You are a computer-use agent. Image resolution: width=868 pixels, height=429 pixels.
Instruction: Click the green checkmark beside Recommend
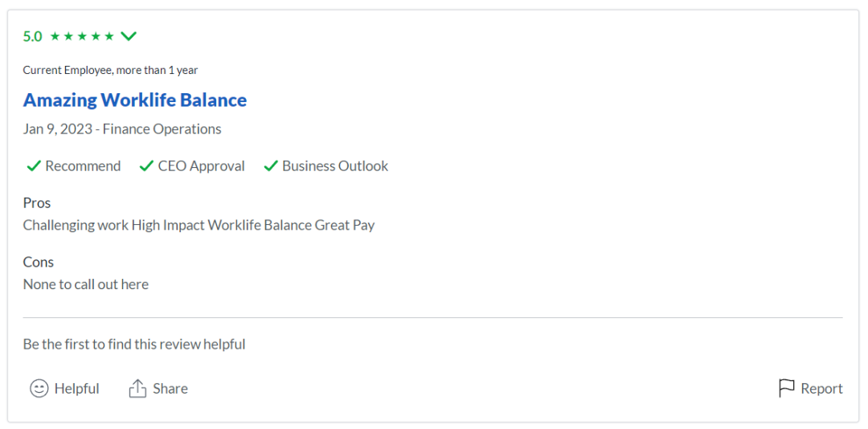(34, 166)
